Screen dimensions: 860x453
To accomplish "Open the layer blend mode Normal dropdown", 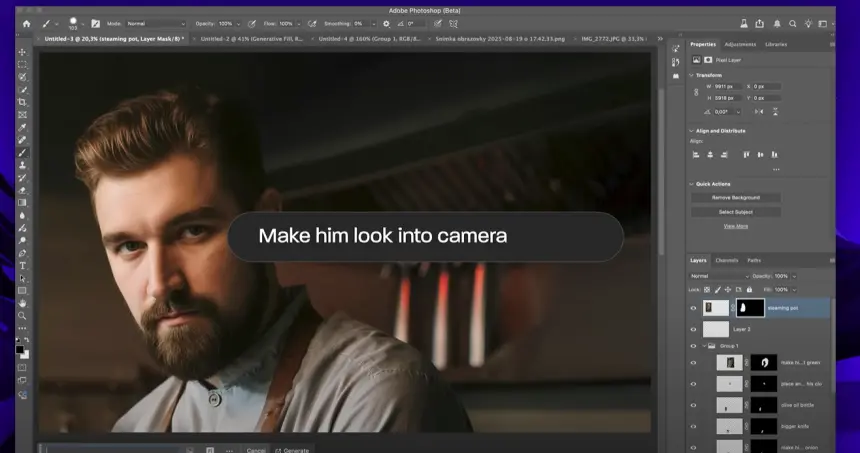I will tap(717, 276).
